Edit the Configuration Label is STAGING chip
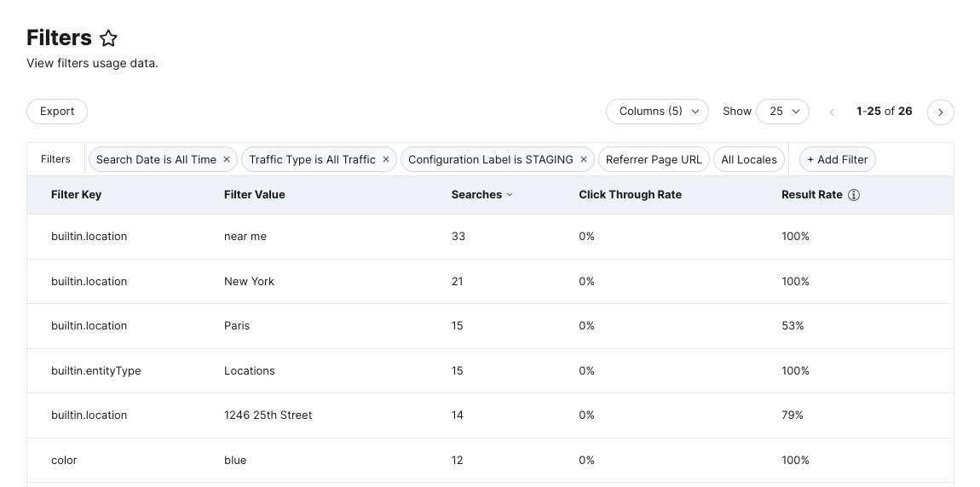Screen dimensions: 980x487 point(491,160)
